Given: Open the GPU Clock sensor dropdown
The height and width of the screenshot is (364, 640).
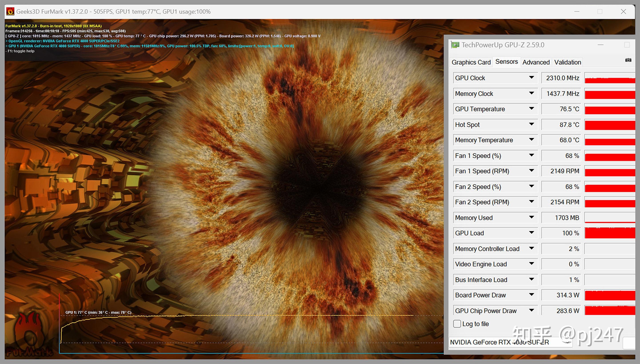Looking at the screenshot, I should [532, 78].
